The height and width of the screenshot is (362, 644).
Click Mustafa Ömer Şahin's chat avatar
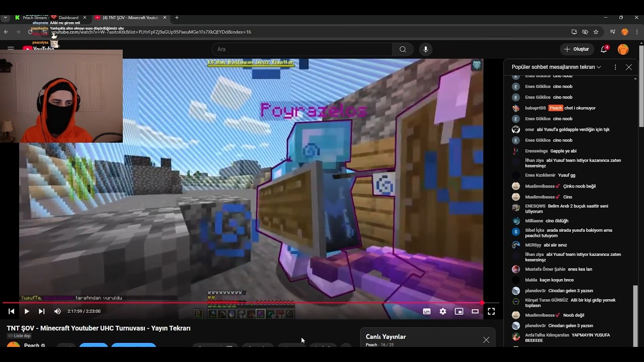[516, 269]
